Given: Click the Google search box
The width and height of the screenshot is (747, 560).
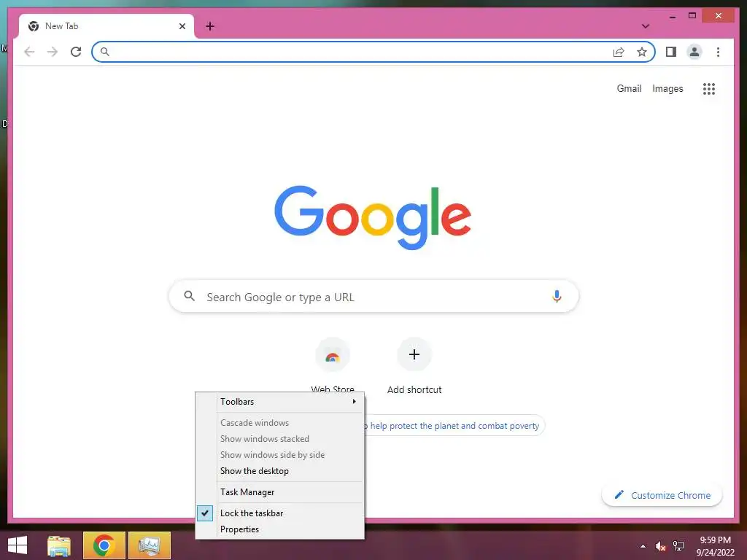Looking at the screenshot, I should pos(374,296).
